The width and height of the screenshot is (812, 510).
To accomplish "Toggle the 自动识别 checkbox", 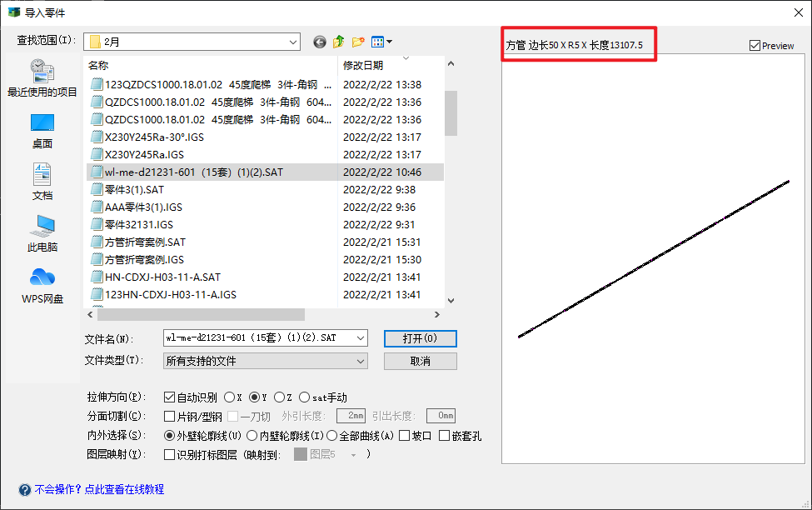I will click(170, 397).
